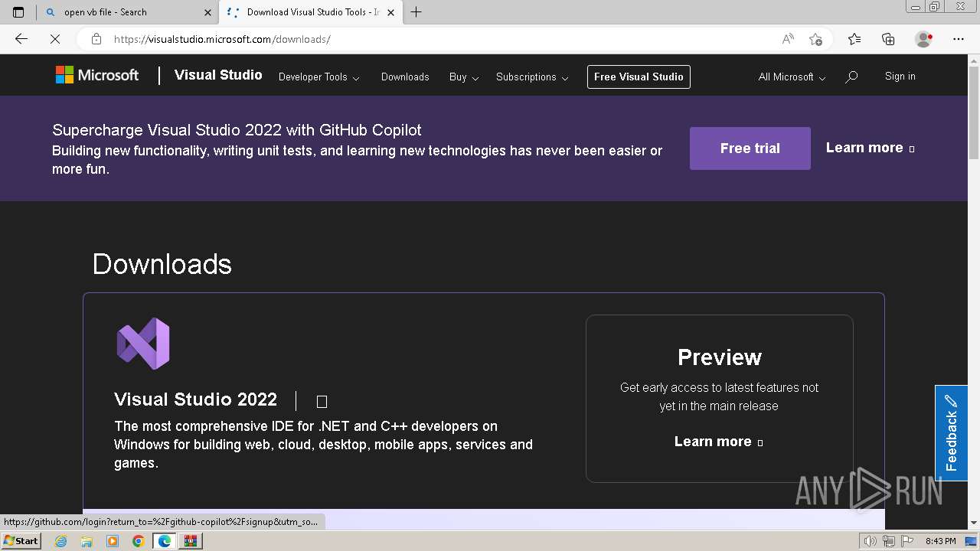Click the tab actions menu icon

[18, 11]
